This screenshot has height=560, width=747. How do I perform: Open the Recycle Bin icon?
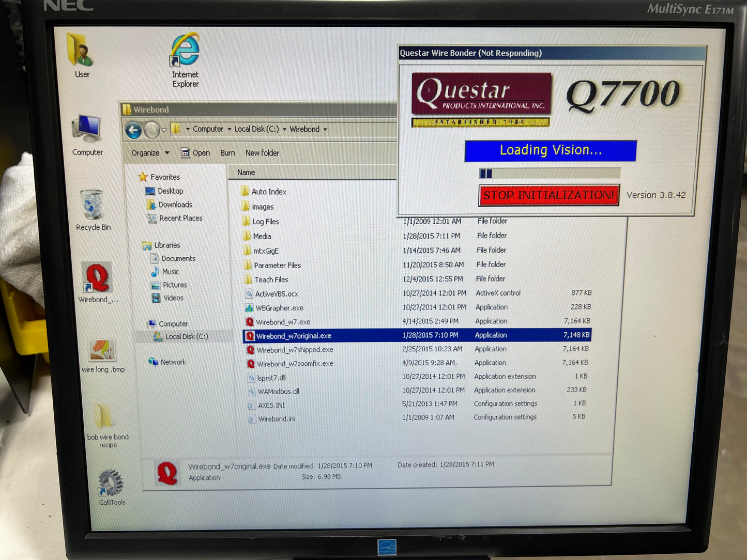click(93, 209)
